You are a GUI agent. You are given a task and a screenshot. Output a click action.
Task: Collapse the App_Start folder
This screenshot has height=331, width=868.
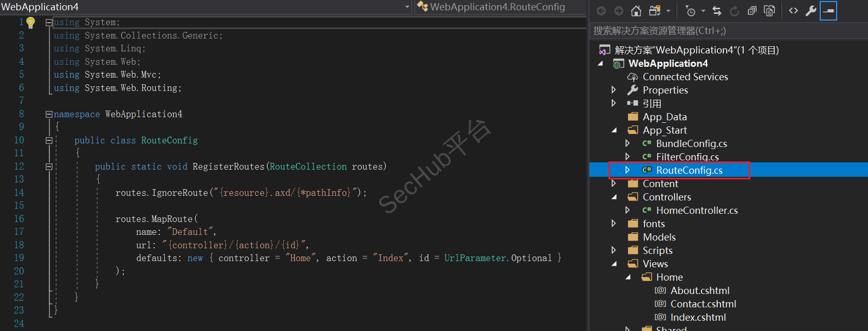614,131
